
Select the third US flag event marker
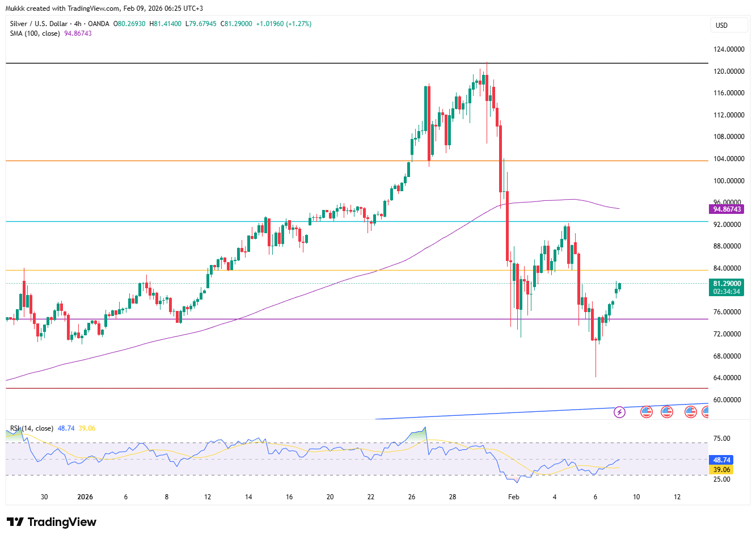[x=690, y=412]
